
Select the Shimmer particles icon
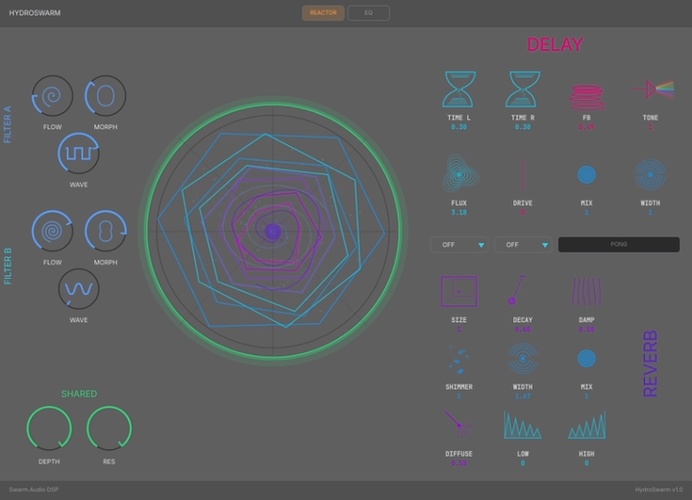(459, 358)
